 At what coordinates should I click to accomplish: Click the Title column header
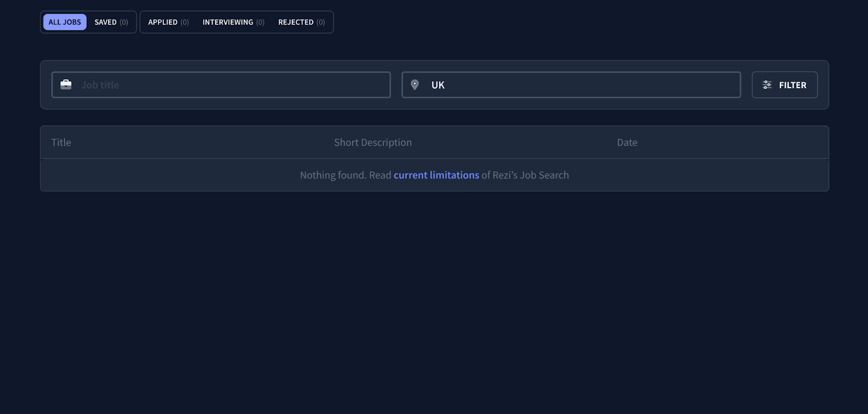61,142
